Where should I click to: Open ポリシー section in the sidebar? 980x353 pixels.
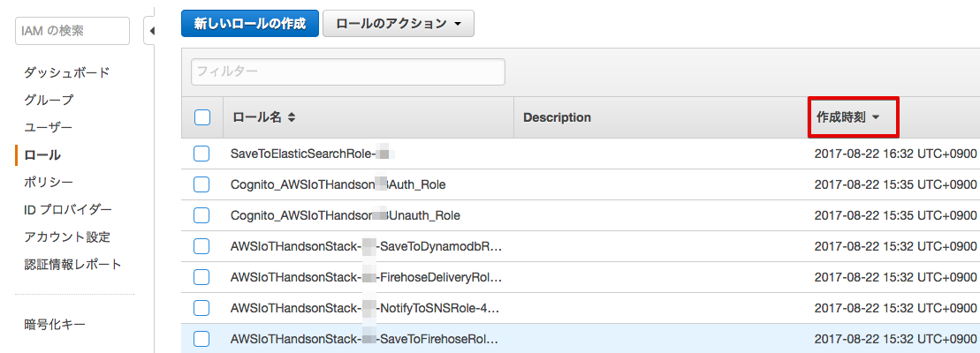click(x=49, y=182)
